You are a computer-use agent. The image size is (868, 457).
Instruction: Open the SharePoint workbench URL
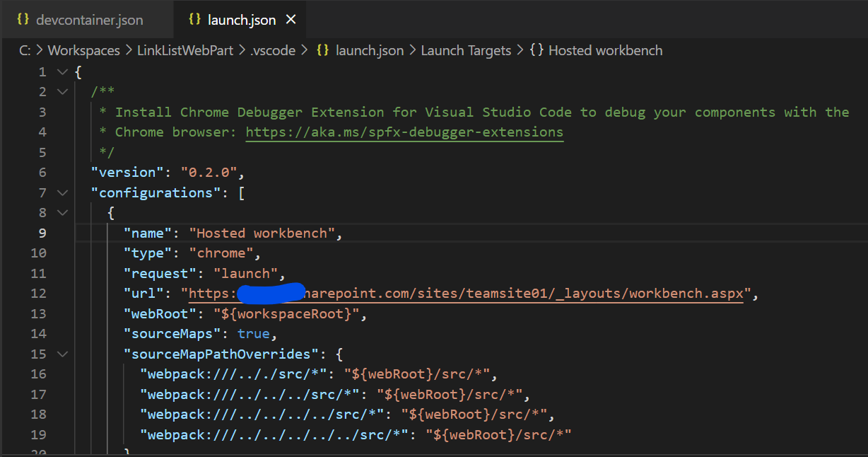pyautogui.click(x=495, y=293)
